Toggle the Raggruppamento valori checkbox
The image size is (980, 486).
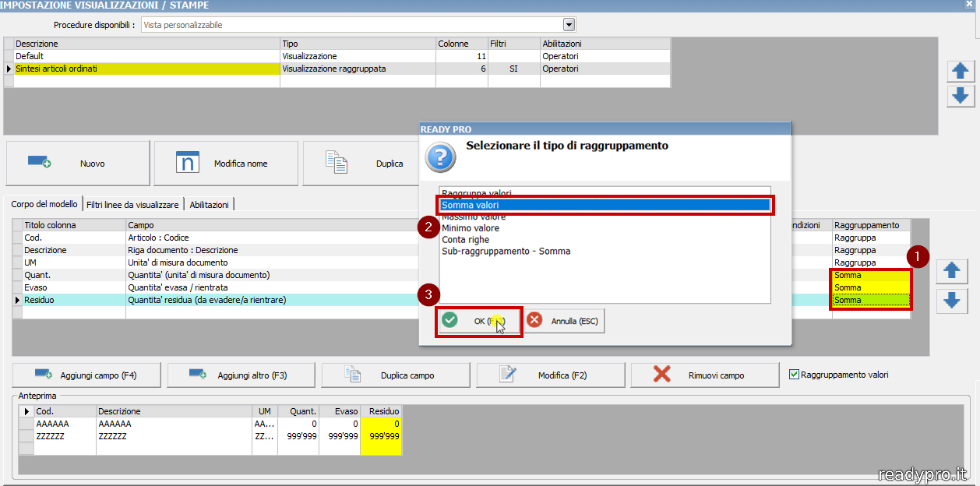[794, 375]
